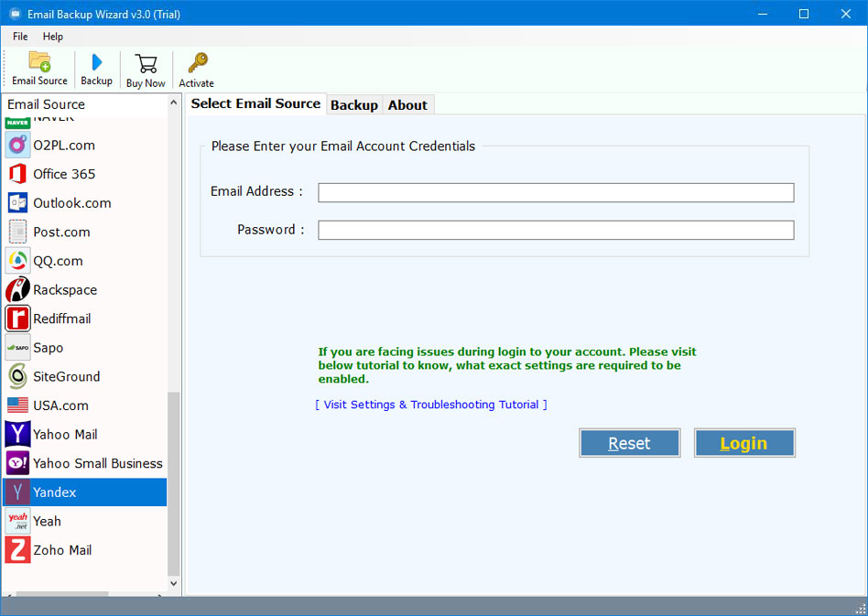Open the Help menu
The image size is (868, 616).
coord(53,37)
